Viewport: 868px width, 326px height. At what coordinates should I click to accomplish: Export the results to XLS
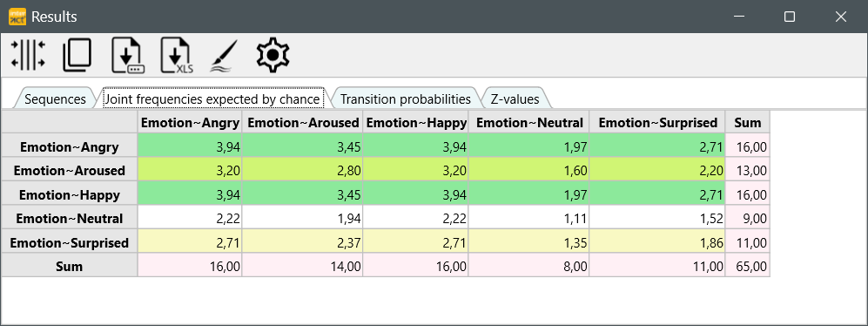[x=177, y=56]
